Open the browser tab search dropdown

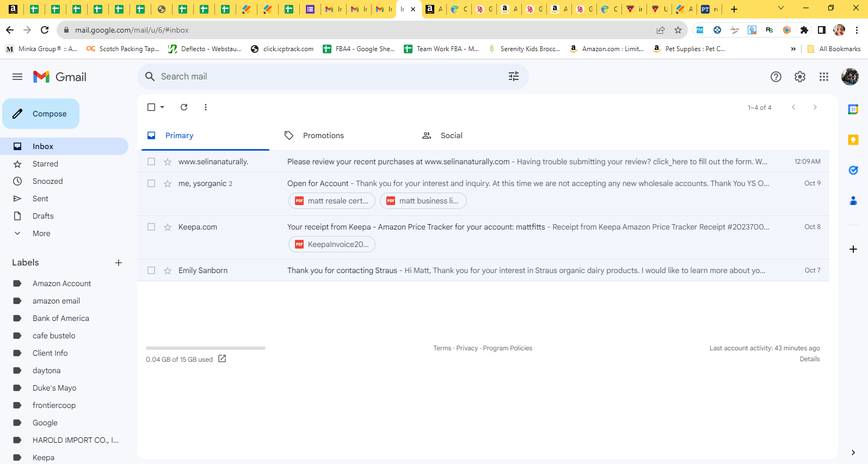tap(781, 8)
